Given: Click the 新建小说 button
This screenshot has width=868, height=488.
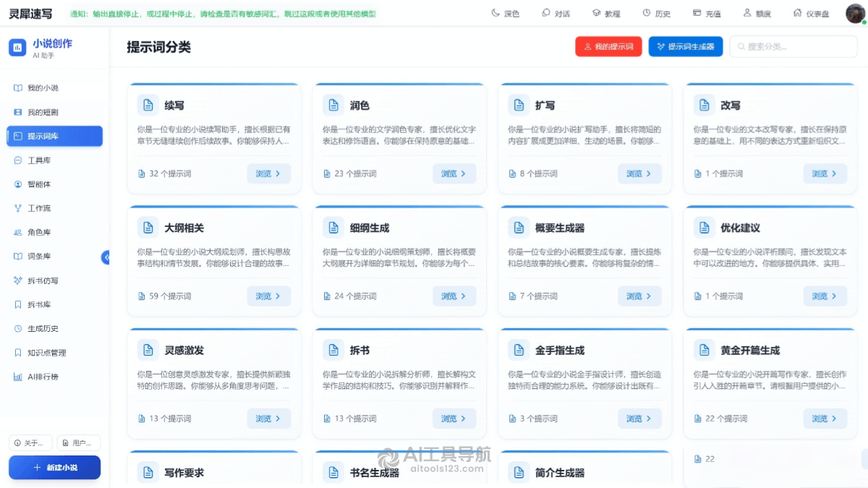Looking at the screenshot, I should [x=54, y=468].
